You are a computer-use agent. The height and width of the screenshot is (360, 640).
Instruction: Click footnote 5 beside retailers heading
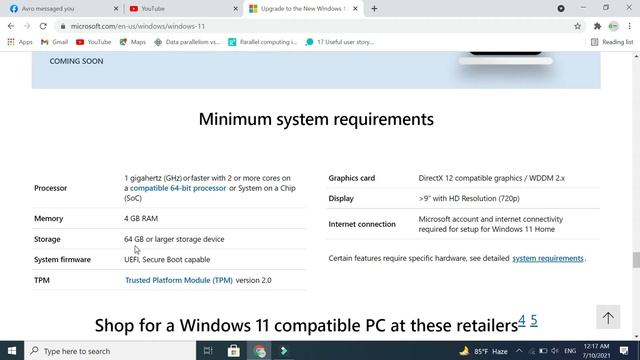pyautogui.click(x=534, y=320)
